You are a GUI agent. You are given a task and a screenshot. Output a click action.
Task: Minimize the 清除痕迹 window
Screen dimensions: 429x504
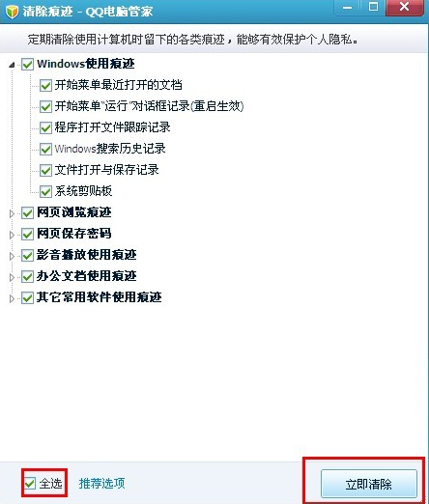point(347,8)
